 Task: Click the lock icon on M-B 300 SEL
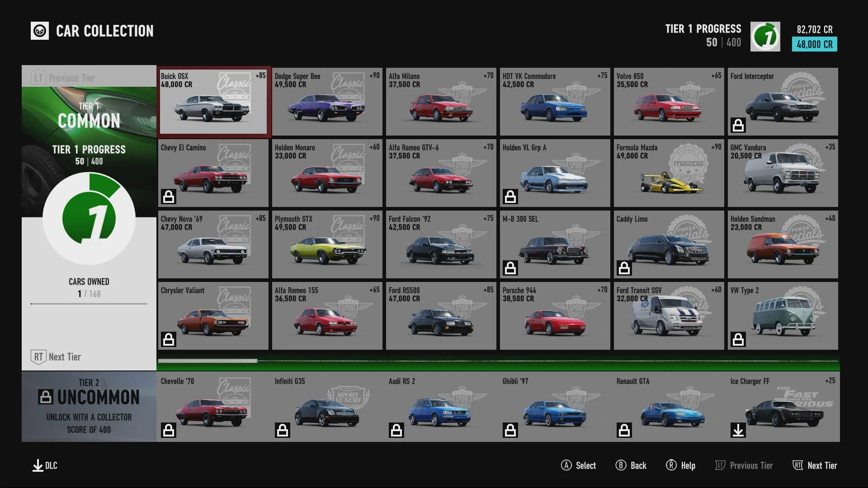tap(510, 268)
